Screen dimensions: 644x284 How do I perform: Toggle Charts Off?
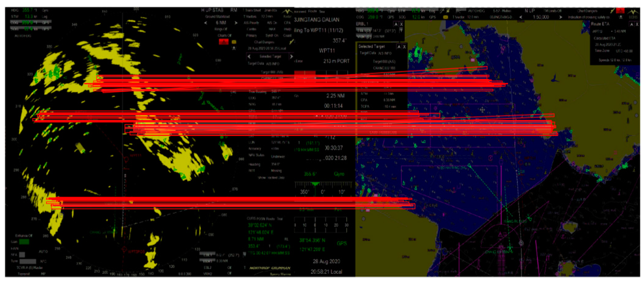tap(225, 35)
